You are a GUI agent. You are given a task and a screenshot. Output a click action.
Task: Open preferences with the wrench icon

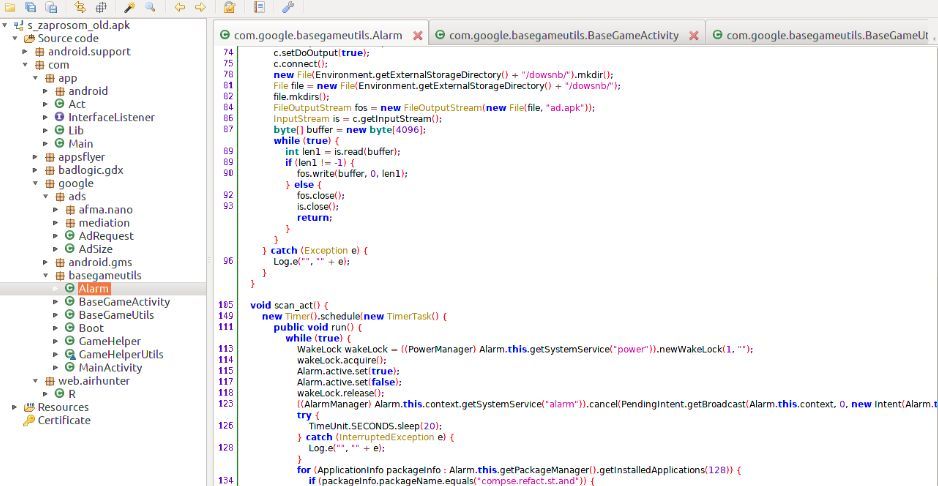click(288, 7)
